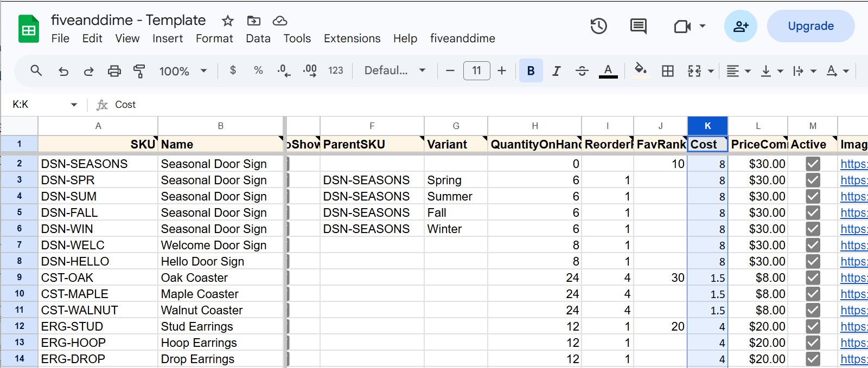The width and height of the screenshot is (868, 368).
Task: Toggle Active checkbox for DSN-FALL row
Action: coord(813,212)
